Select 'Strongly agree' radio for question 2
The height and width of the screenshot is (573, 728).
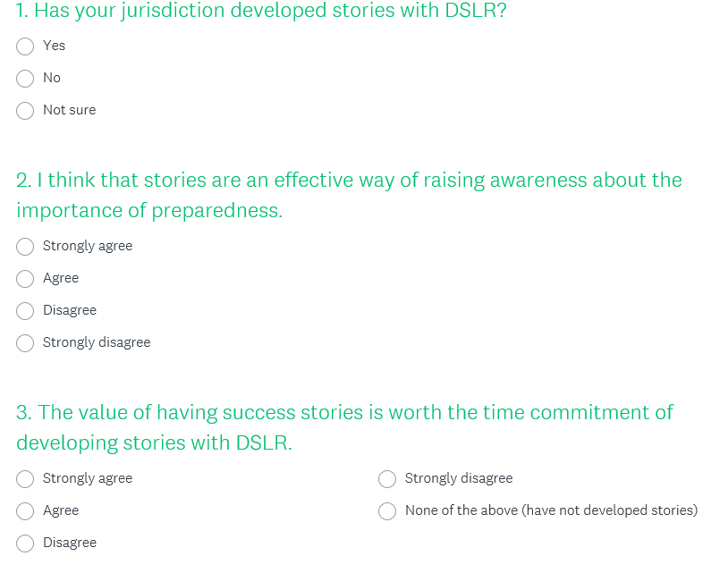26,246
